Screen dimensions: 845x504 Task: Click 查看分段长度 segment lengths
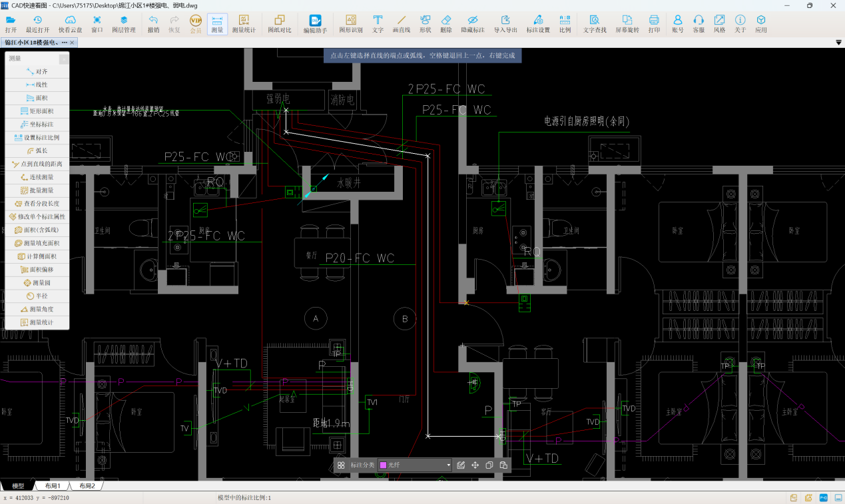(x=37, y=204)
